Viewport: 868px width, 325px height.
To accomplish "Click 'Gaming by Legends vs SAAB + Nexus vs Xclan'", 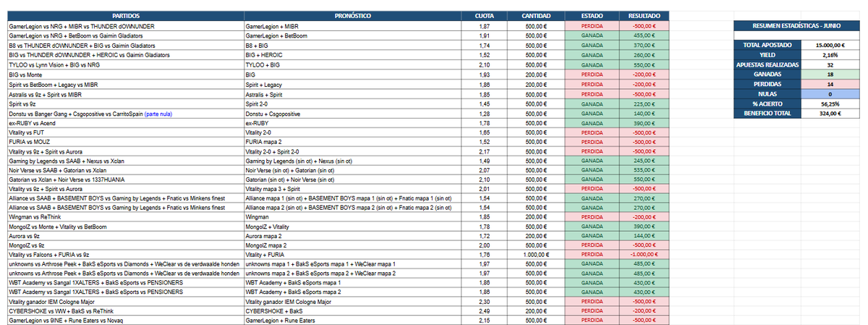I will pos(126,161).
